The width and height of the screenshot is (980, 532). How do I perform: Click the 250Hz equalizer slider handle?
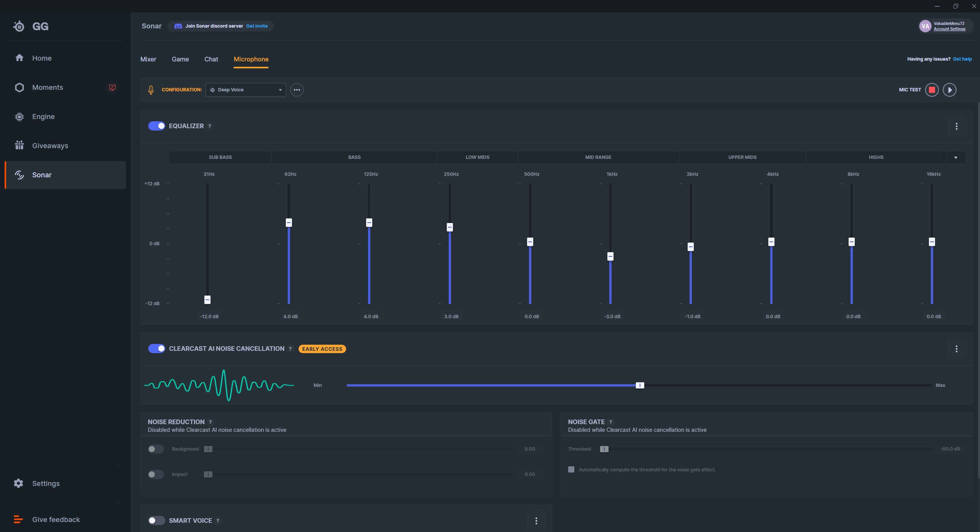click(450, 227)
